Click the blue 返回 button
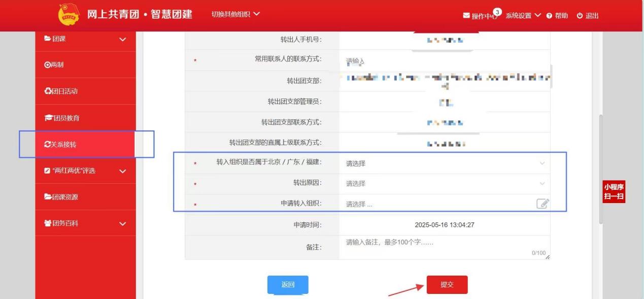This screenshot has height=299, width=644. click(x=288, y=285)
